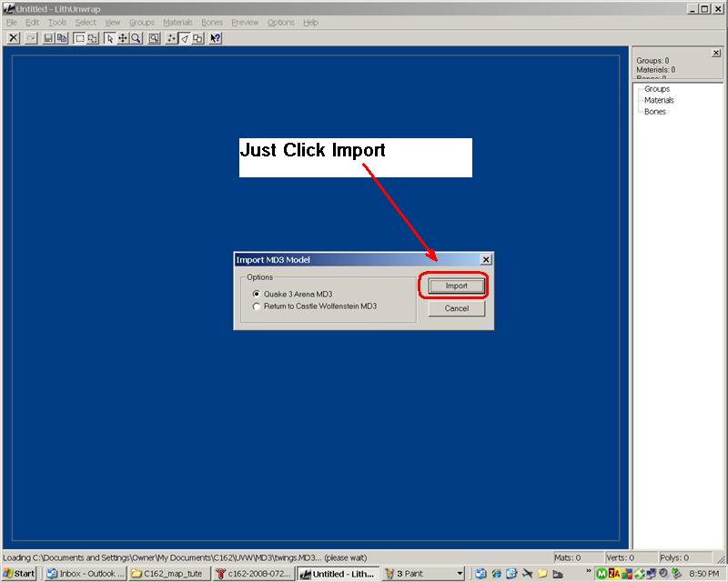Click the Windows Start button
728x582 pixels.
point(19,574)
